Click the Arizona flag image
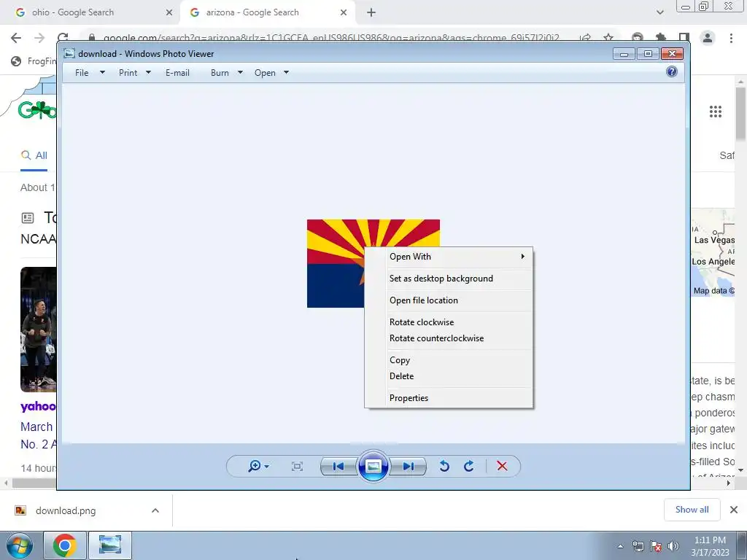This screenshot has width=747, height=560. pyautogui.click(x=335, y=264)
